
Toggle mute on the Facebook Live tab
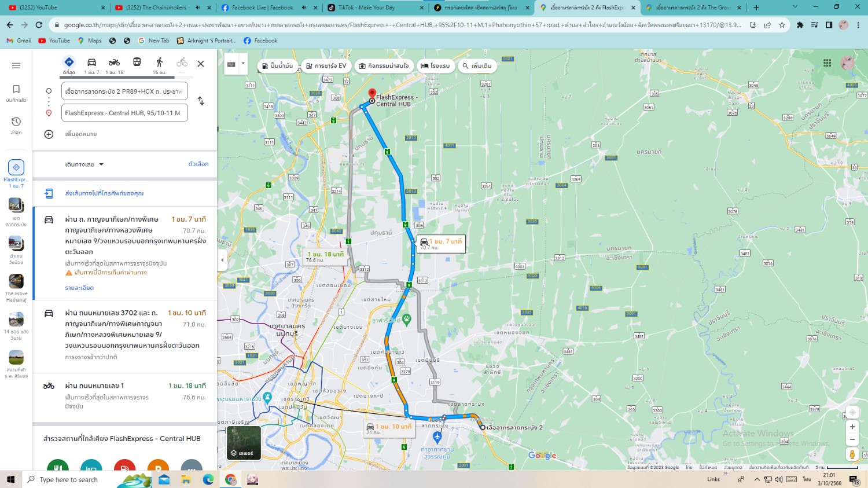304,8
